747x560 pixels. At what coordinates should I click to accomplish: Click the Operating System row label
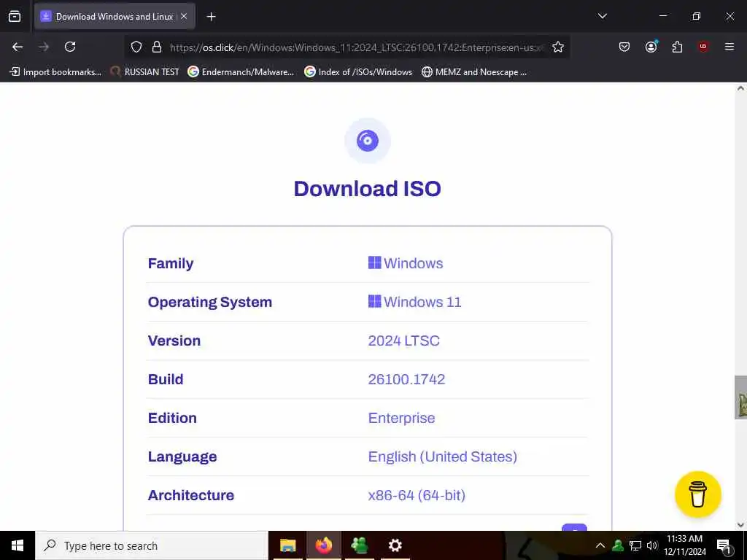(x=209, y=302)
